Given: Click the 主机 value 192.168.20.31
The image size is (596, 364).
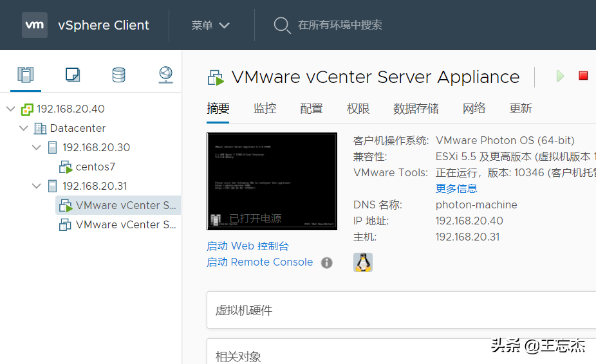Looking at the screenshot, I should click(467, 237).
